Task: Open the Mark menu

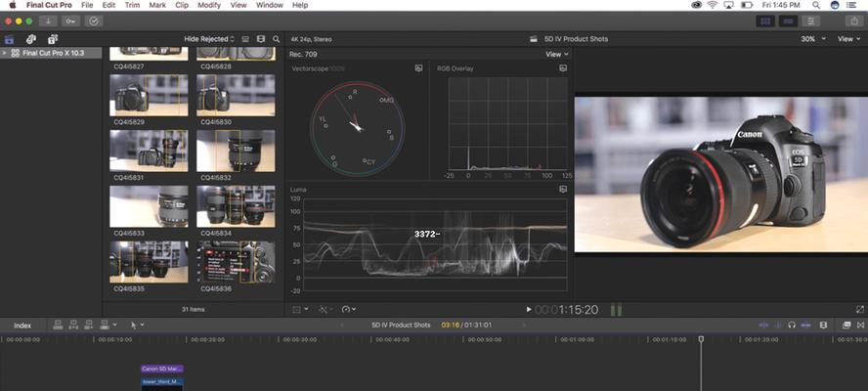Action: 157,5
